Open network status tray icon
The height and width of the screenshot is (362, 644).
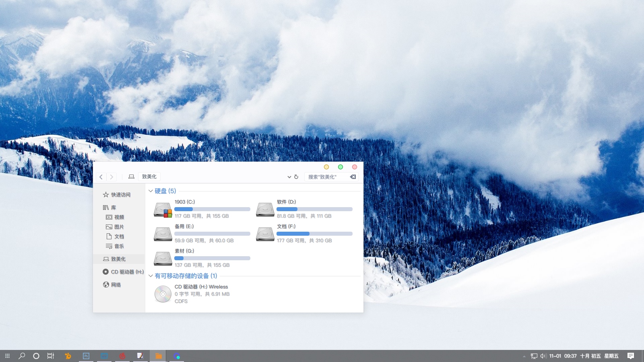(534, 356)
